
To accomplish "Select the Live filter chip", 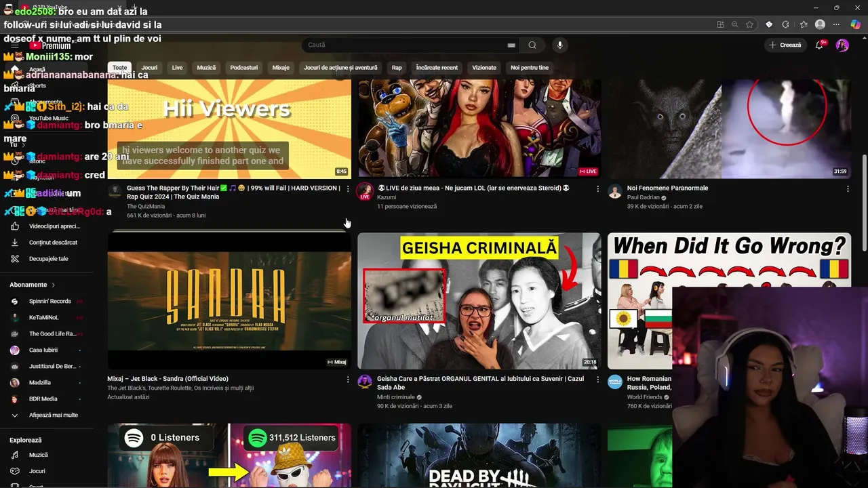I will point(177,68).
